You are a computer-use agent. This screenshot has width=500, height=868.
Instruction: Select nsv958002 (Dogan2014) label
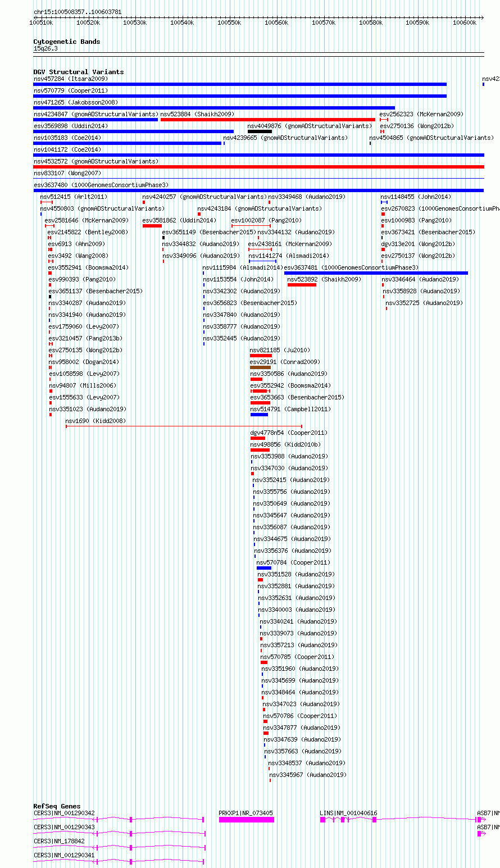pyautogui.click(x=84, y=362)
